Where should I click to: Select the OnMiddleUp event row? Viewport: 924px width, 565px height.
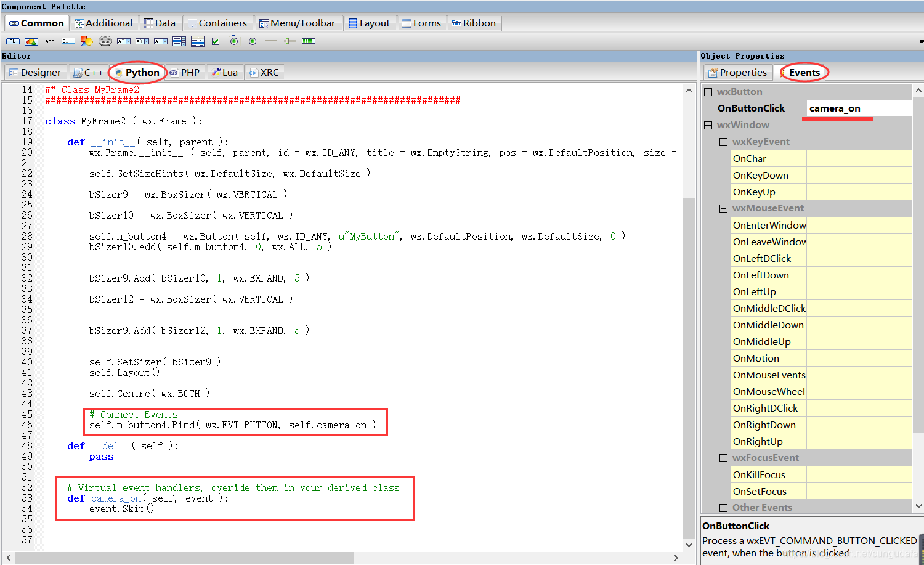(821, 341)
